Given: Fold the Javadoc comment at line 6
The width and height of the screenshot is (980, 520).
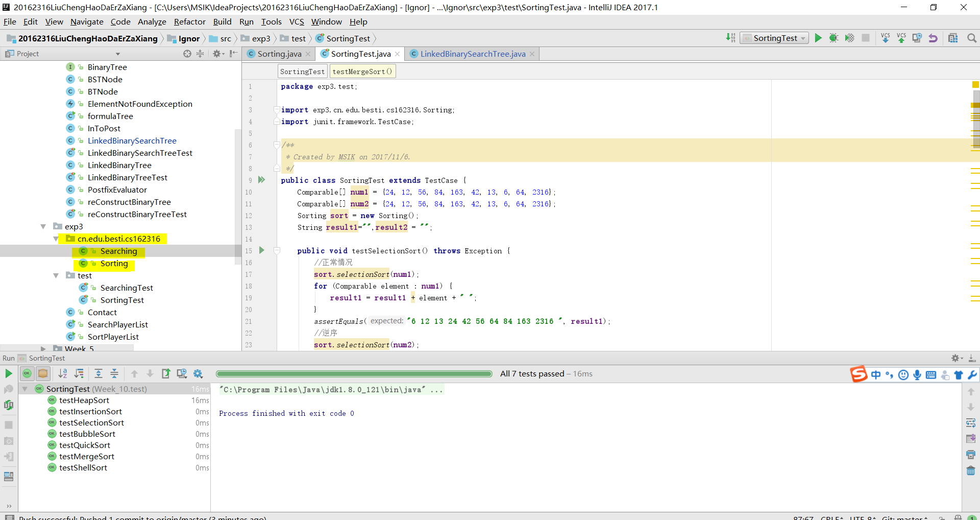Looking at the screenshot, I should [x=277, y=145].
